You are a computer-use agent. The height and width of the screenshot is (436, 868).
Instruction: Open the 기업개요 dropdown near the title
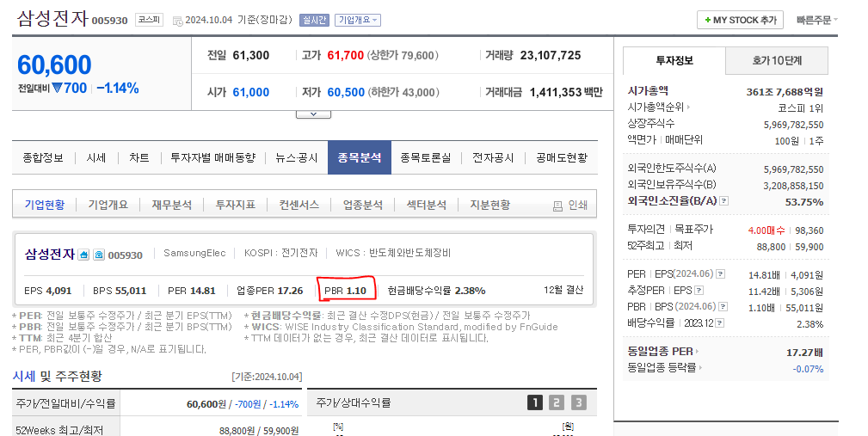click(x=358, y=20)
